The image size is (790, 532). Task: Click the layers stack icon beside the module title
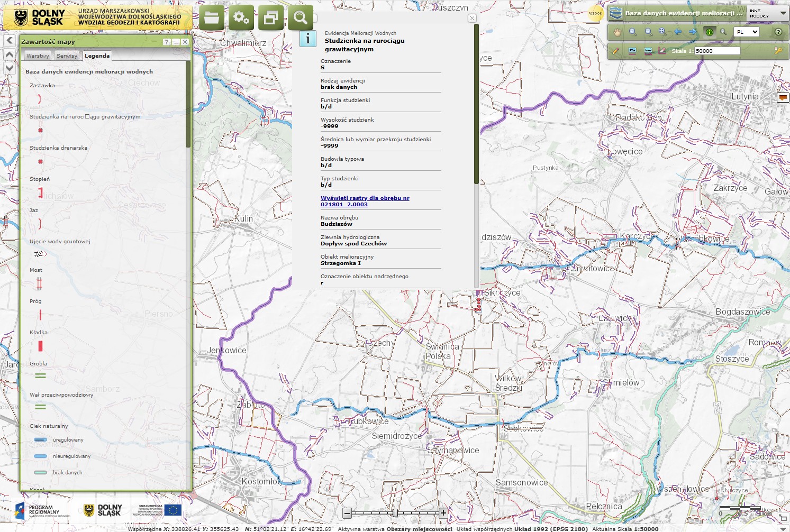[x=615, y=13]
